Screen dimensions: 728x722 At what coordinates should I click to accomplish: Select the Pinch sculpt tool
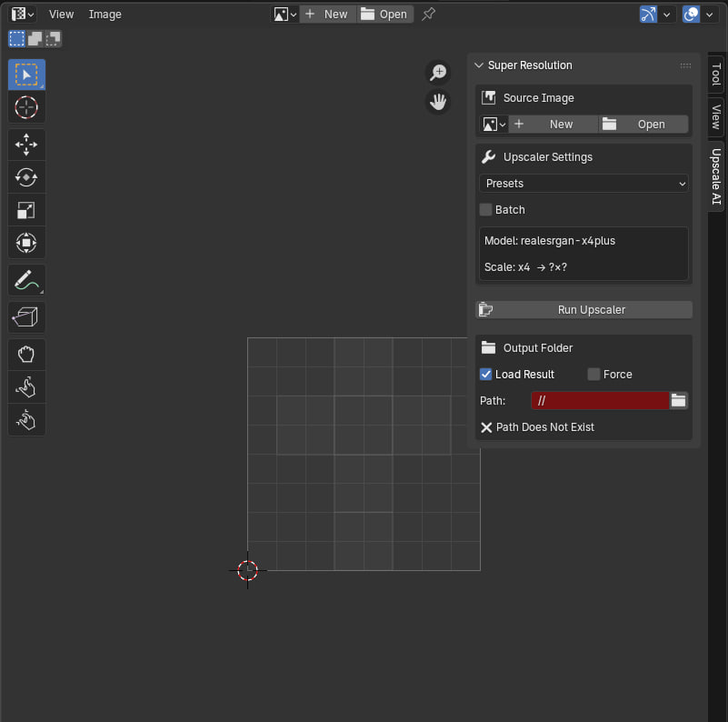(x=26, y=420)
